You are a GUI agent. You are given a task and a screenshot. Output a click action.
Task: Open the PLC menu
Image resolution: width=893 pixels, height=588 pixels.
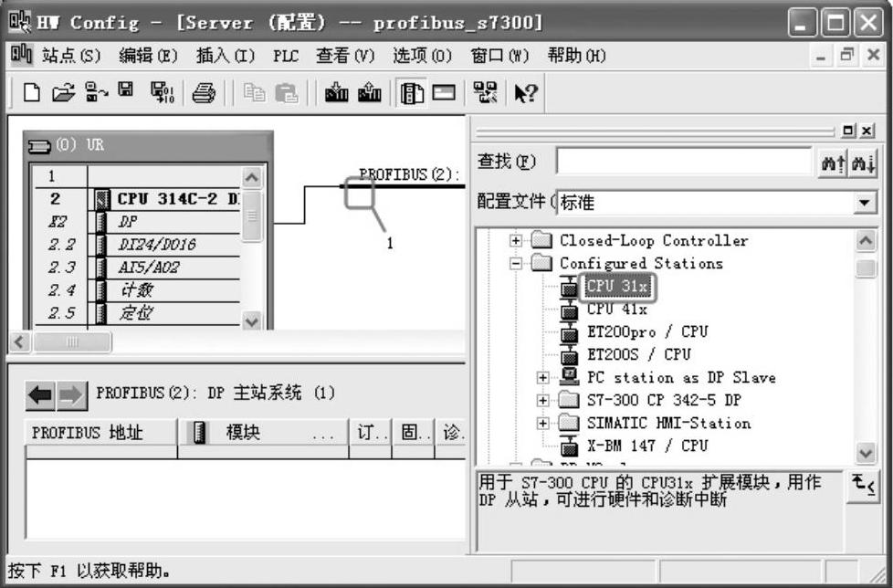(286, 56)
